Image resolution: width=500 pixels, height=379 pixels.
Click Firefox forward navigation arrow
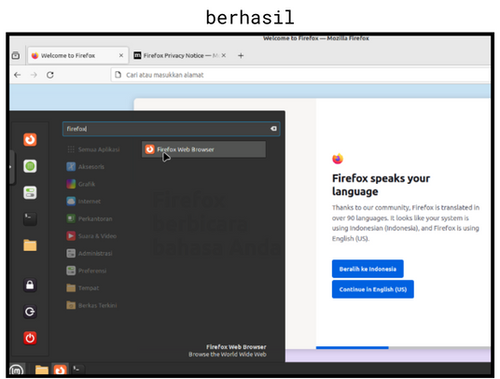tap(34, 75)
